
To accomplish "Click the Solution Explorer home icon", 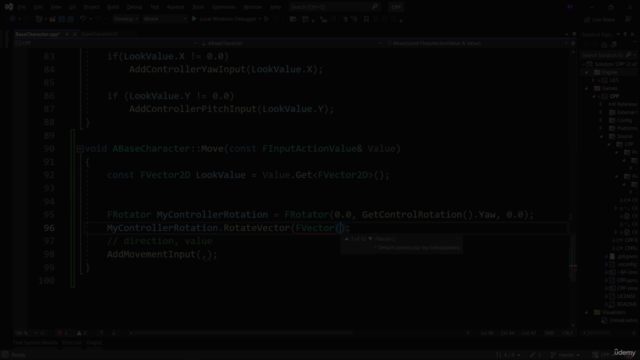I will point(604,45).
